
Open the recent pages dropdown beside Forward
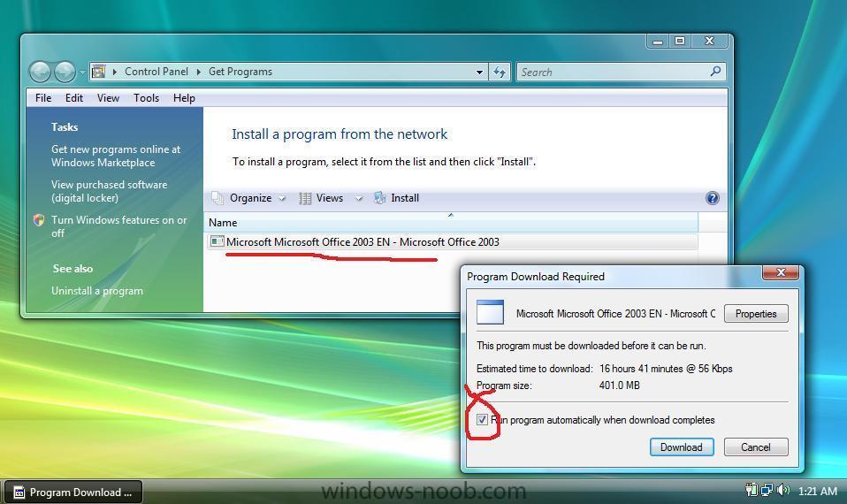[82, 72]
